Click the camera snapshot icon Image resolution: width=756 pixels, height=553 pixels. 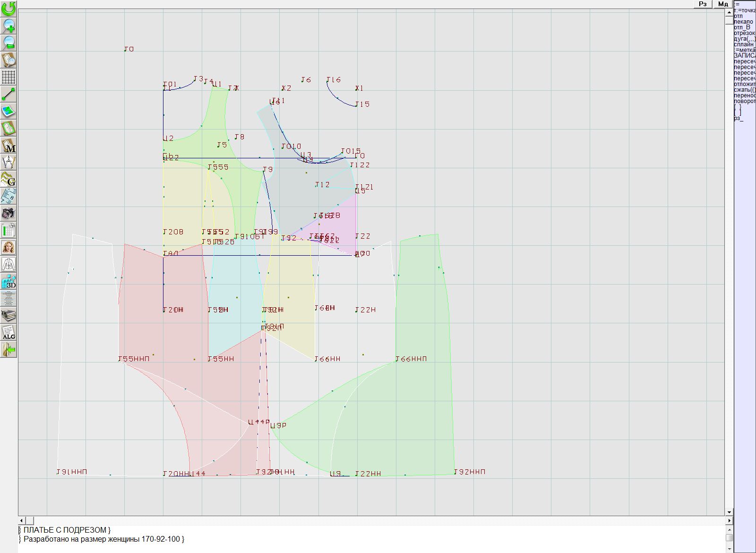(9, 213)
